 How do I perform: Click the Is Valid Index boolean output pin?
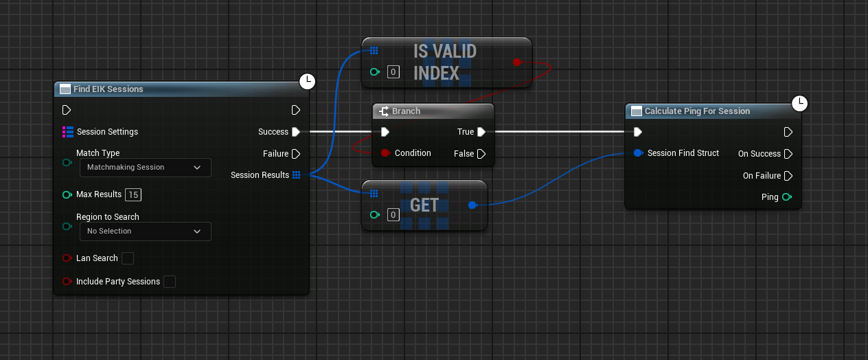(x=517, y=62)
